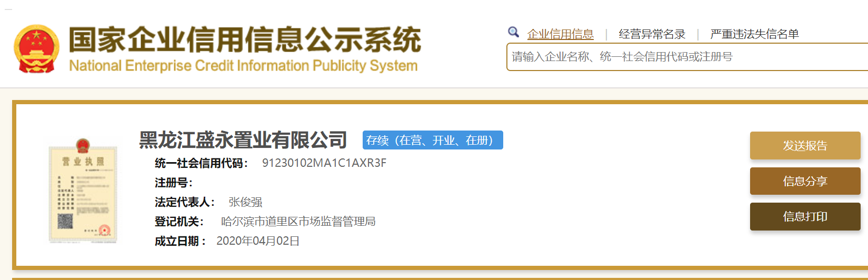This screenshot has height=280, width=868.
Task: Select company name 黑龙江盛永置业有限公司
Action: [x=243, y=140]
